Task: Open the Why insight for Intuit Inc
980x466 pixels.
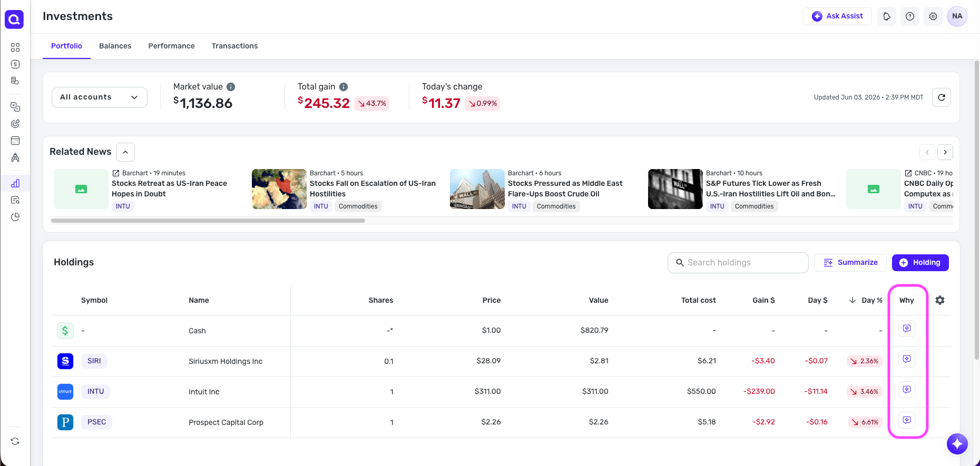Action: pyautogui.click(x=907, y=390)
